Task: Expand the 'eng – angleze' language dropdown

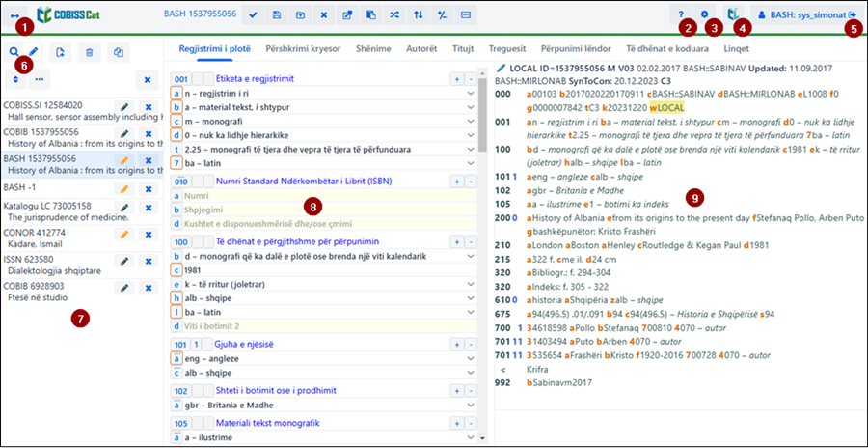Action: click(x=471, y=359)
